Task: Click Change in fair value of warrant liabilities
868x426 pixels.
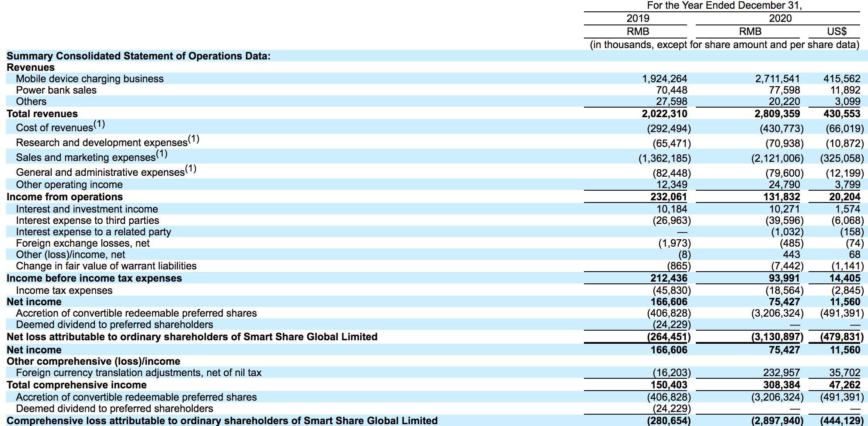Action: click(106, 266)
